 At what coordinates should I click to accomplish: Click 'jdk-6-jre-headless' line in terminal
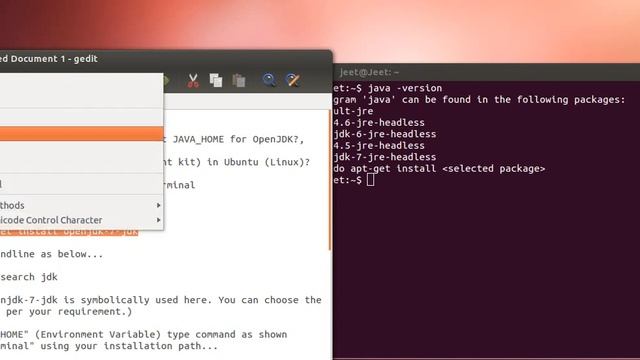point(385,134)
